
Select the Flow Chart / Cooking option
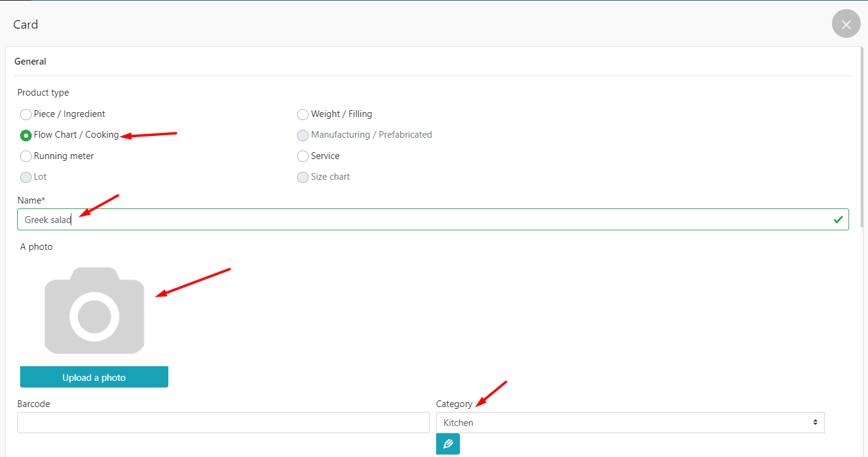26,135
